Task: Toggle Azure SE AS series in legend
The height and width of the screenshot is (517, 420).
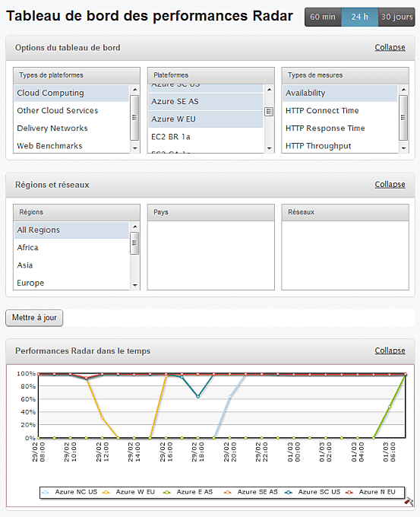Action: [x=251, y=492]
